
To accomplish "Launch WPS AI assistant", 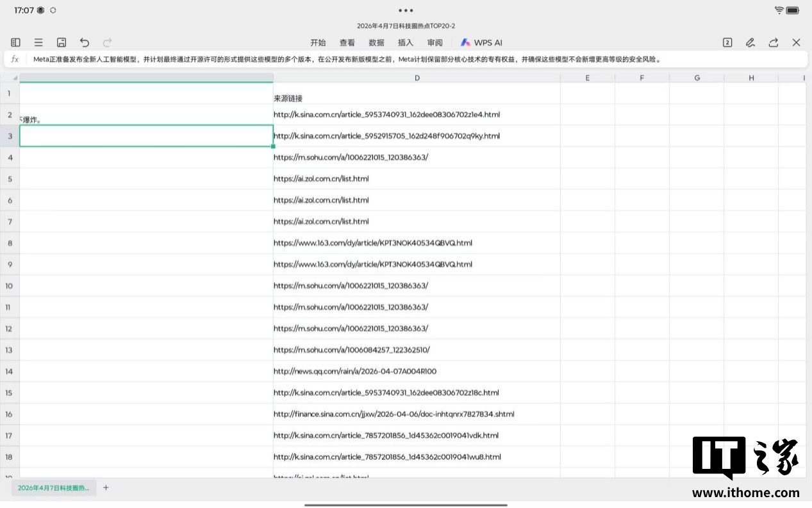I will pyautogui.click(x=482, y=43).
